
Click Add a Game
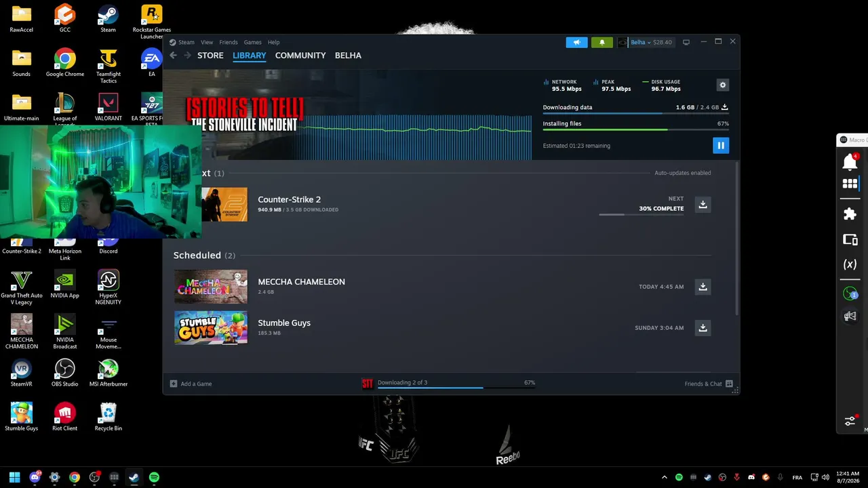pos(191,384)
